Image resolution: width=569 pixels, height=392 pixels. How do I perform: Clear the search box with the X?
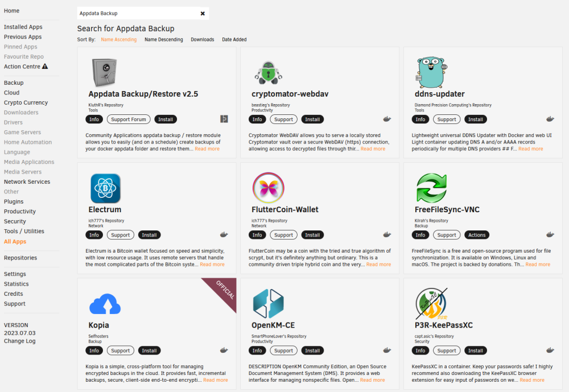click(x=203, y=14)
